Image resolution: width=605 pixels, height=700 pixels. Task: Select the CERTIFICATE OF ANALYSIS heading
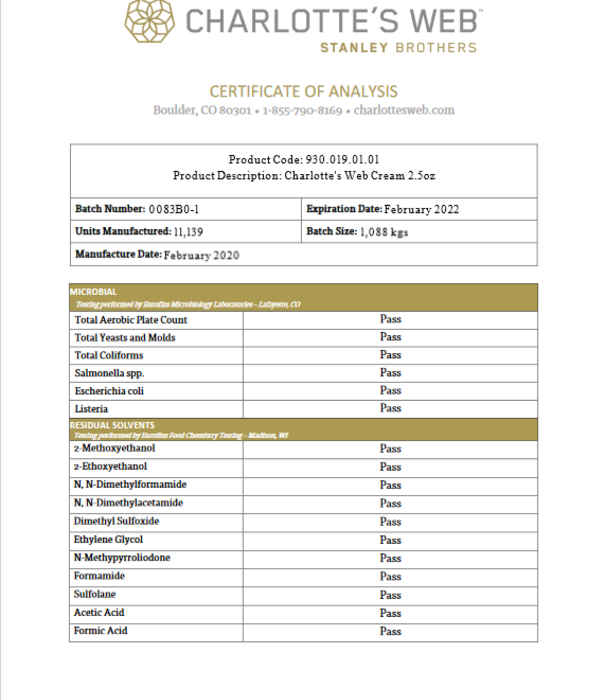[x=304, y=92]
